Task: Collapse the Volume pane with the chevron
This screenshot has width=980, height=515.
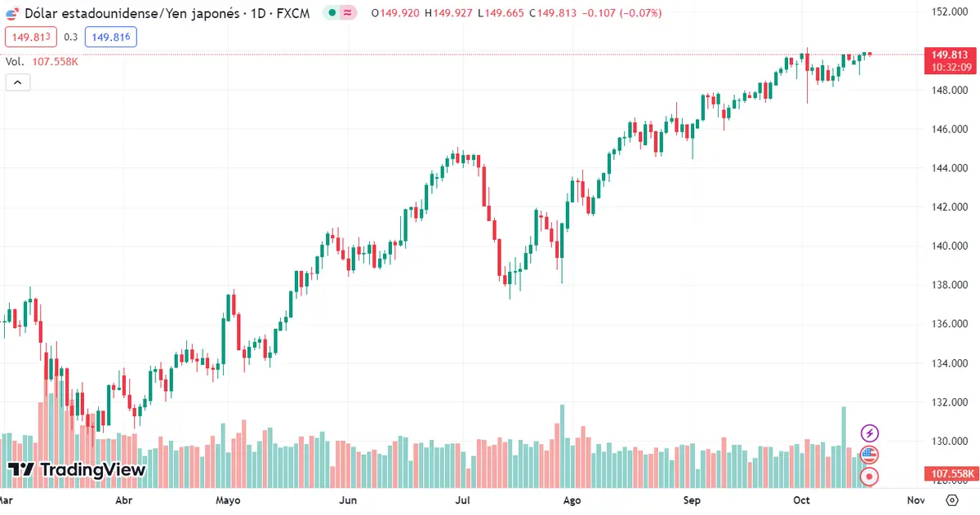Action: (17, 82)
